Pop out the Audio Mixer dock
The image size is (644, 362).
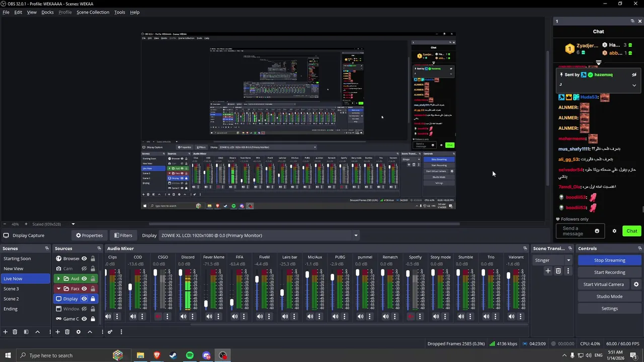525,248
